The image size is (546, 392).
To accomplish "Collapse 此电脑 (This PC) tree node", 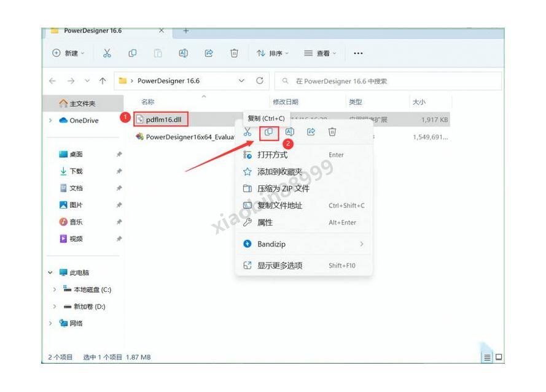I will pyautogui.click(x=50, y=273).
